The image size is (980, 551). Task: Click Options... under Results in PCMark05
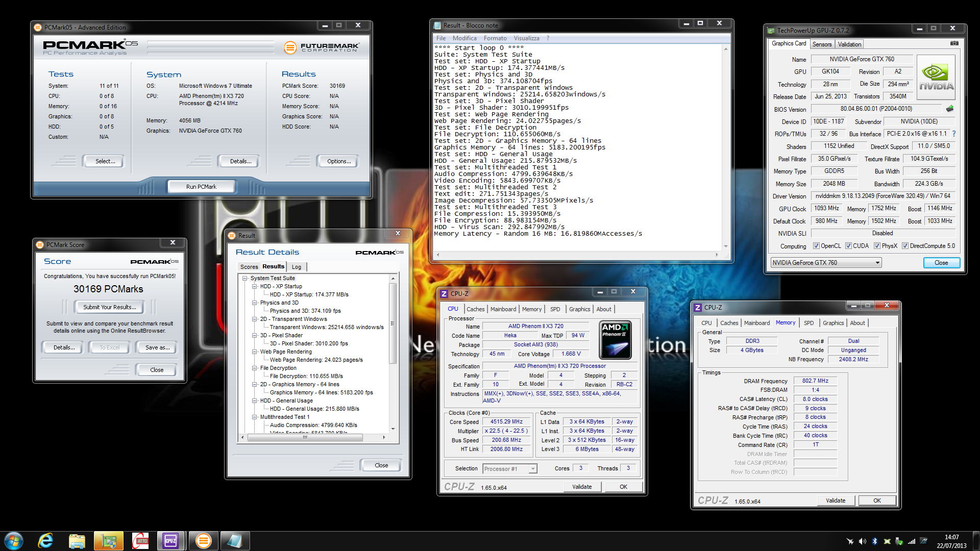(x=339, y=161)
